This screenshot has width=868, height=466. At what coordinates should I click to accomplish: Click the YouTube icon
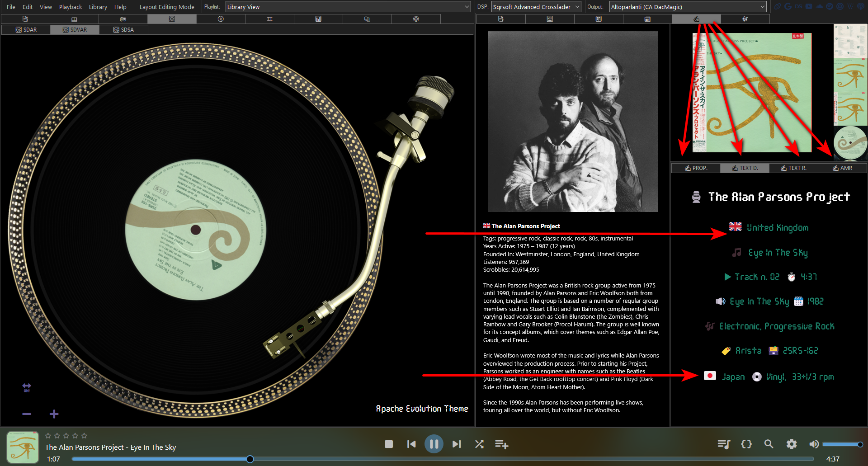(809, 6)
